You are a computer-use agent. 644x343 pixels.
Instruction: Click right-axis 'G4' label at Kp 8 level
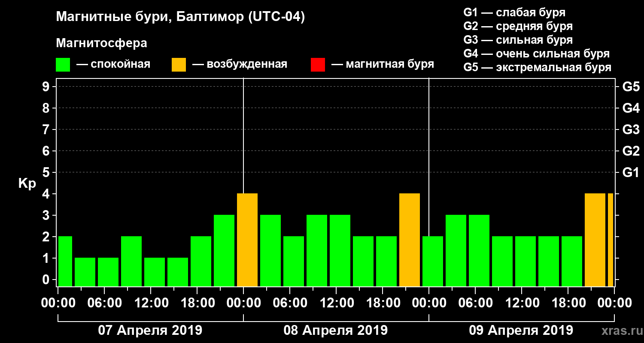click(x=631, y=108)
